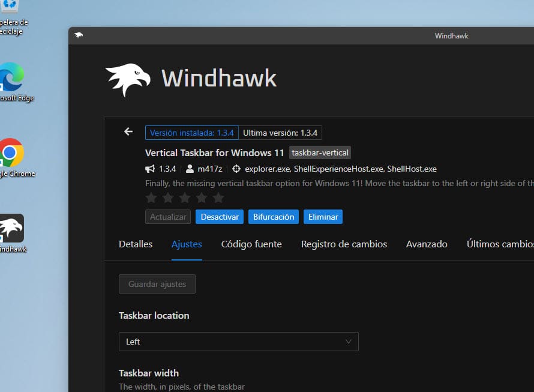Click the Windhawk window title text
Screen dimensions: 534x392
pyautogui.click(x=452, y=36)
